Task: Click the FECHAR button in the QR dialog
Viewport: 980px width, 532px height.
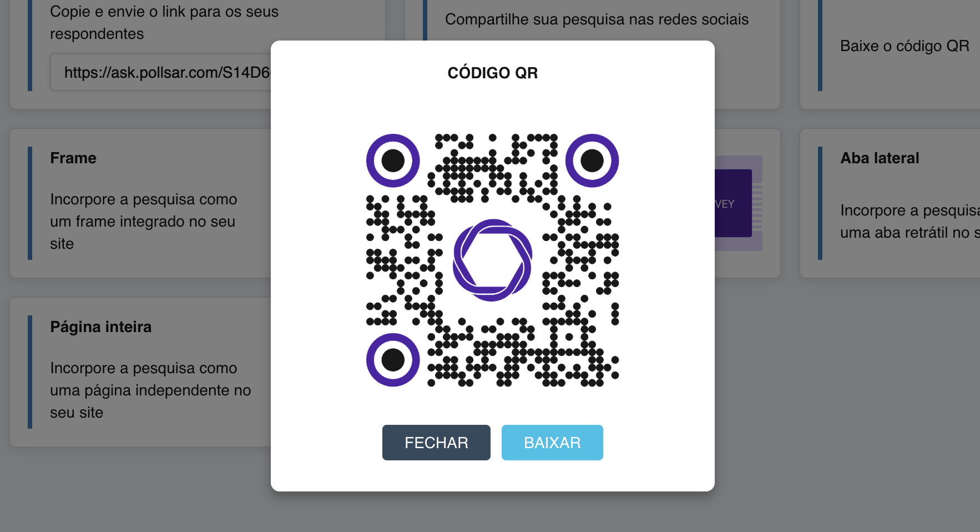Action: click(x=436, y=443)
